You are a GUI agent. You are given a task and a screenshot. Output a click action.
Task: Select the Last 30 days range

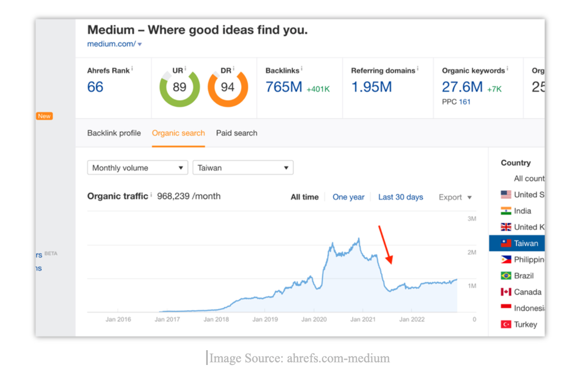click(400, 197)
